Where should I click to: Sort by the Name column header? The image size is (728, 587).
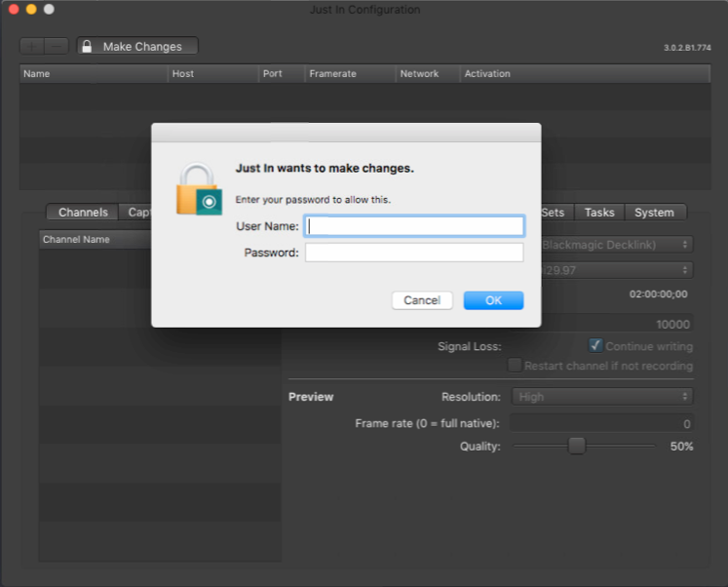tap(94, 74)
